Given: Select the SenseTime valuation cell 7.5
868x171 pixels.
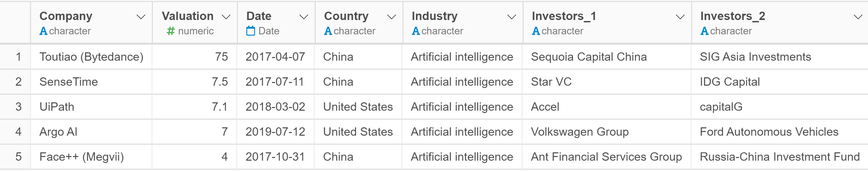Looking at the screenshot, I should (x=195, y=82).
